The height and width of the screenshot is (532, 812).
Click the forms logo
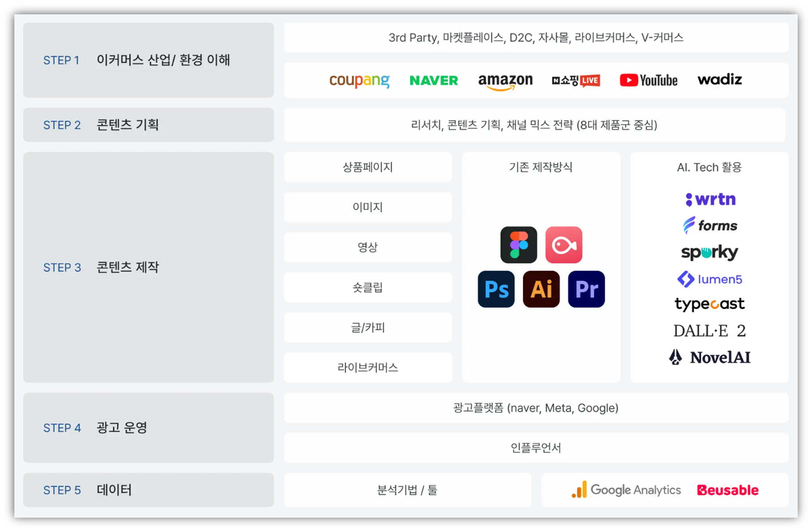[710, 225]
